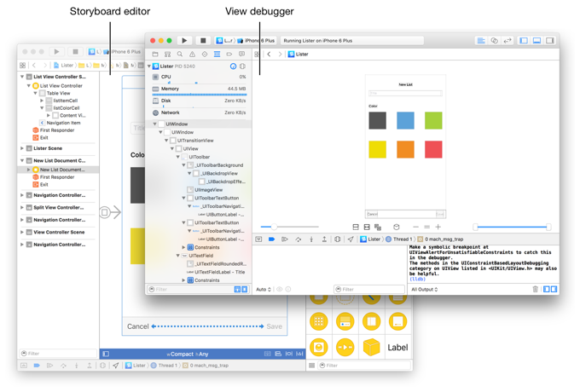Select the CPU gauge row
The image size is (580, 392).
click(199, 77)
